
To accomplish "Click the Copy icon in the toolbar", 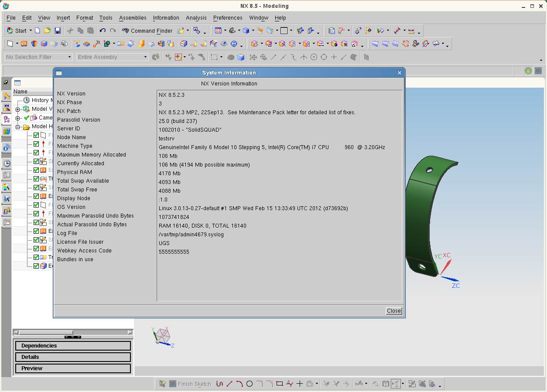I will click(x=80, y=31).
